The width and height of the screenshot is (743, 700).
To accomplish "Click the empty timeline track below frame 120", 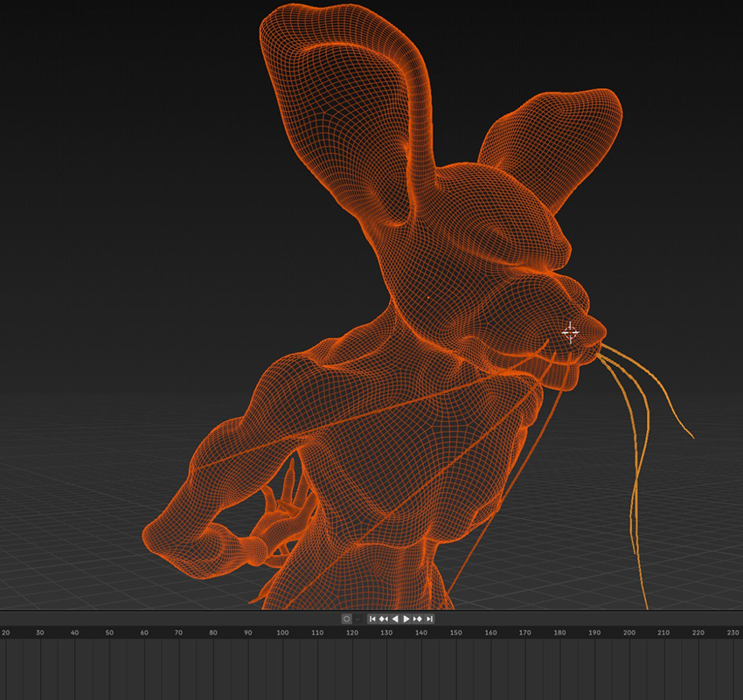I will [351, 669].
